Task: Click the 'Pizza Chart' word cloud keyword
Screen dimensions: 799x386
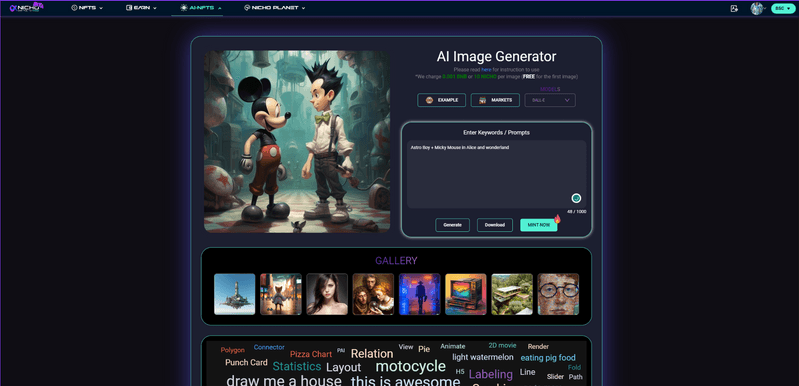Action: (311, 354)
